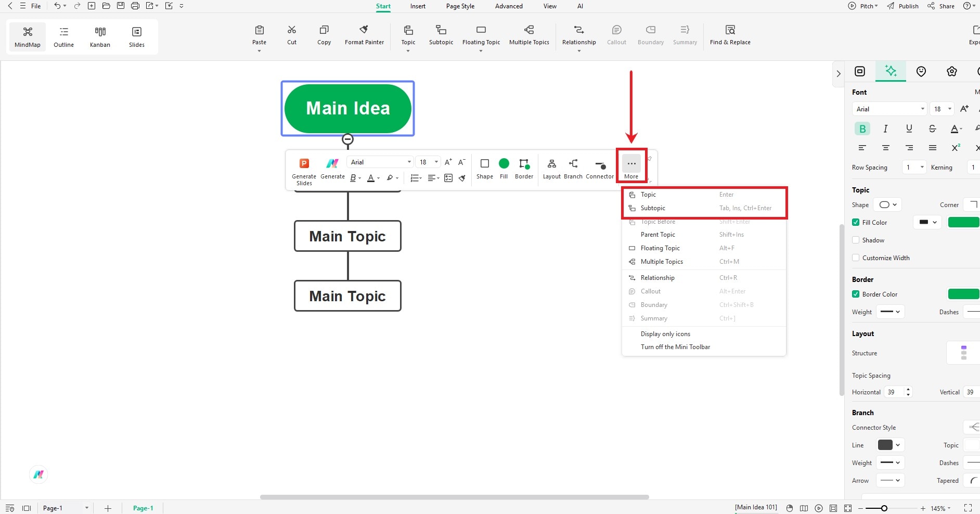Toggle Italic in the right Font panel

885,128
